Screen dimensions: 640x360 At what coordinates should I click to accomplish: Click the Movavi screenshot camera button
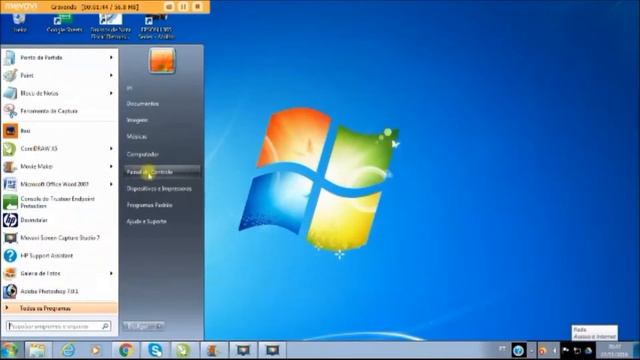pyautogui.click(x=169, y=7)
